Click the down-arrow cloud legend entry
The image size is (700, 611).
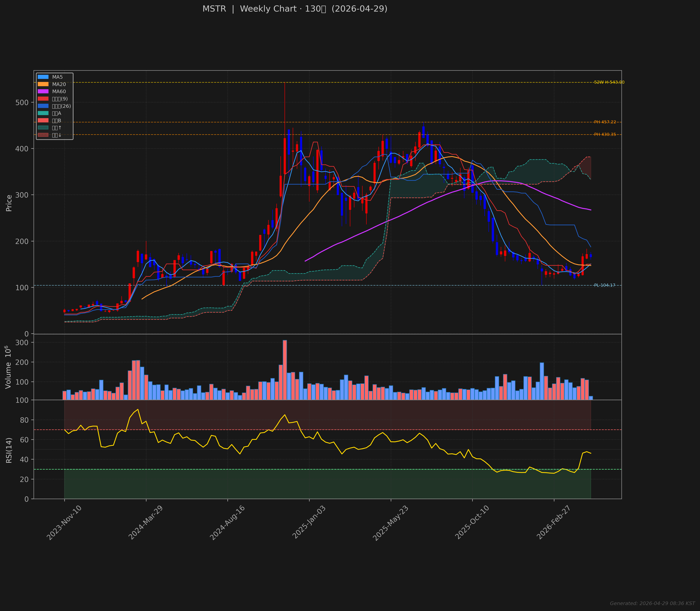[x=43, y=135]
